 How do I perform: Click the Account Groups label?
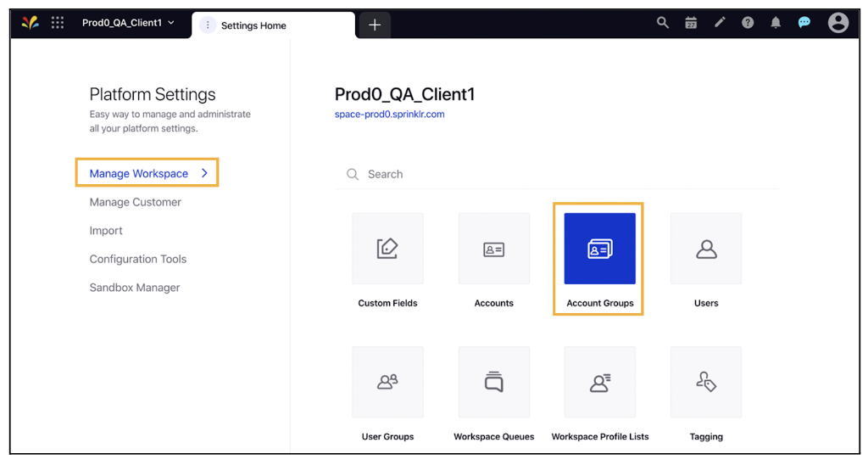click(599, 303)
